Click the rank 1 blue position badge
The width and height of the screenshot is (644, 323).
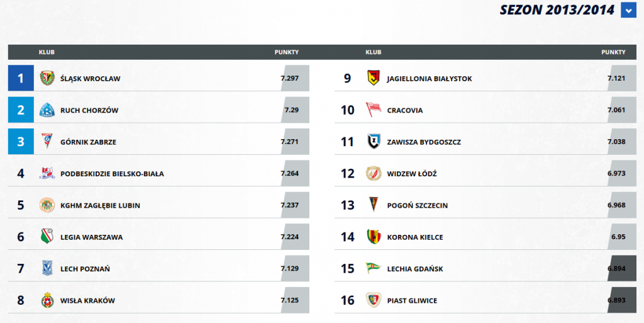[21, 79]
